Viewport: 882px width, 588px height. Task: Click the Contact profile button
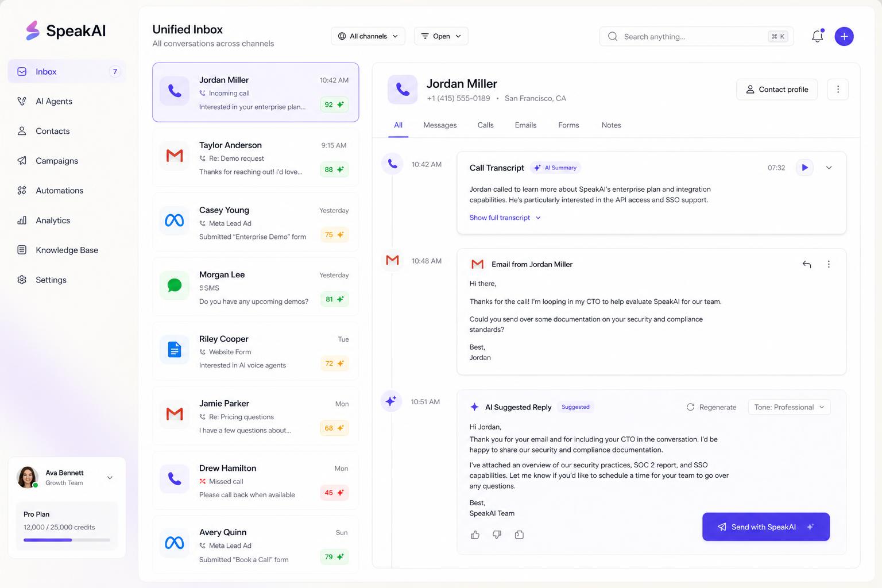pyautogui.click(x=777, y=89)
